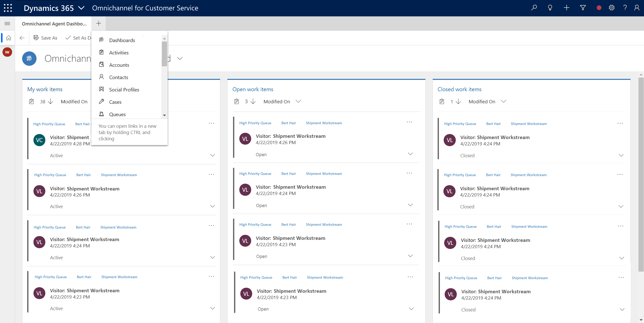Screen dimensions: 644x323
Task: Click the Cases icon in navigation menu
Action: [102, 102]
